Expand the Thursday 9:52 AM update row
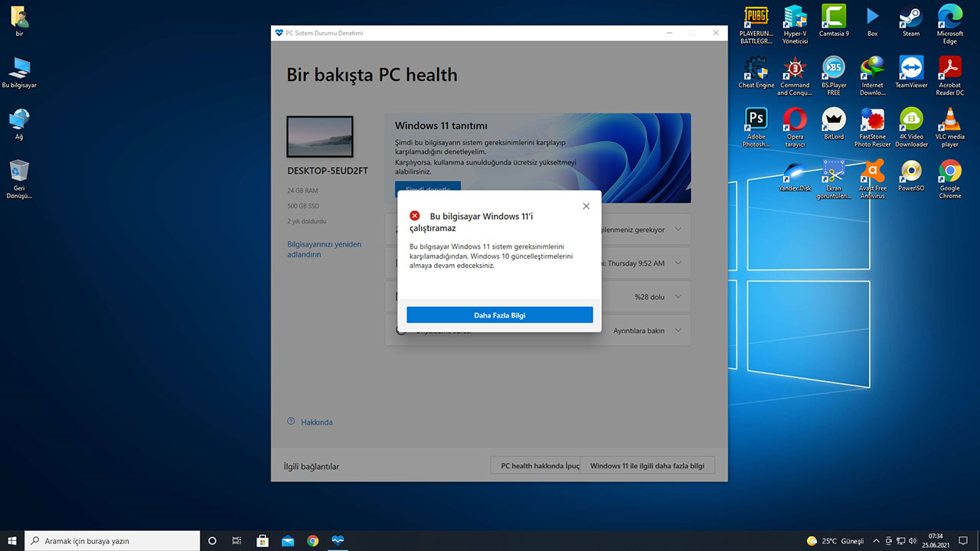Screen dimensions: 980x551 tap(678, 263)
